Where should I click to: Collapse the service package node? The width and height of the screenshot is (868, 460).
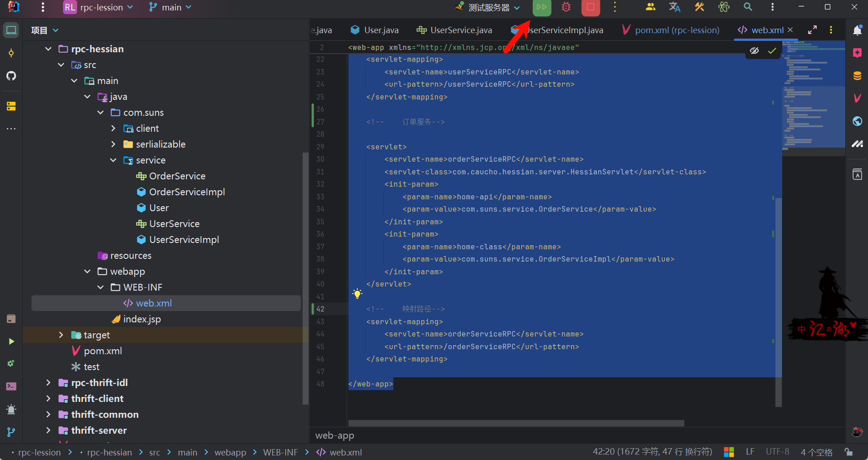click(x=113, y=160)
